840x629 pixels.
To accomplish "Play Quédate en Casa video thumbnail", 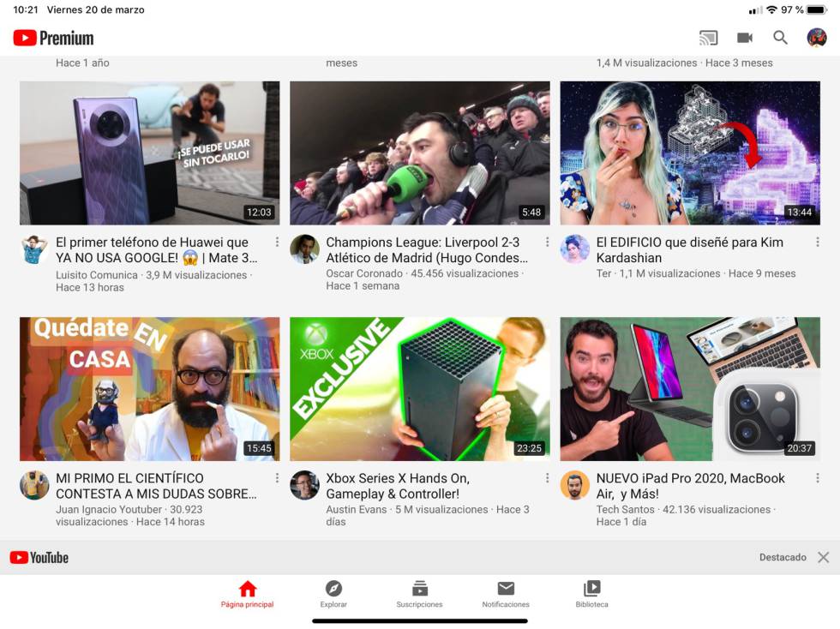I will (x=149, y=389).
